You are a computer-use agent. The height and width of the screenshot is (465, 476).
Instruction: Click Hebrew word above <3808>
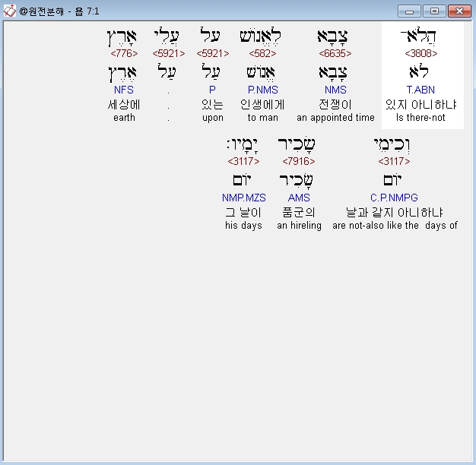[x=418, y=36]
